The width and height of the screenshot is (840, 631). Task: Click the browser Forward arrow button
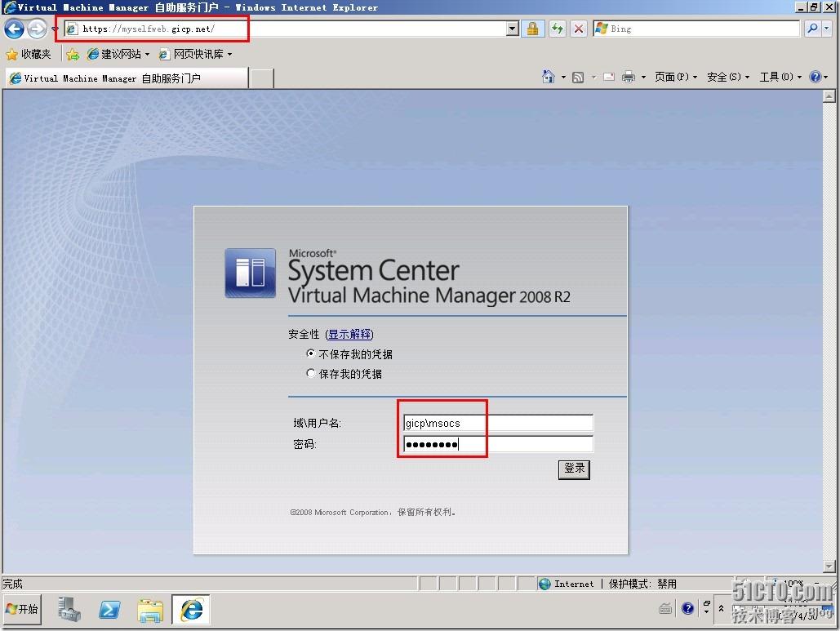[37, 29]
